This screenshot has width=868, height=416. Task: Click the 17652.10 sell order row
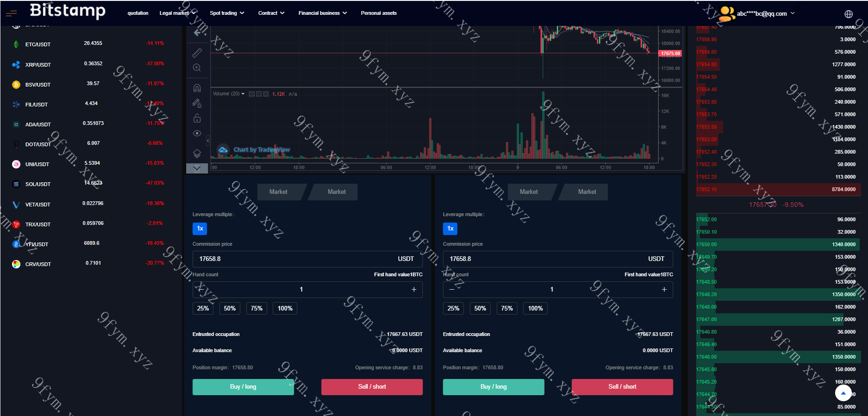tap(778, 189)
